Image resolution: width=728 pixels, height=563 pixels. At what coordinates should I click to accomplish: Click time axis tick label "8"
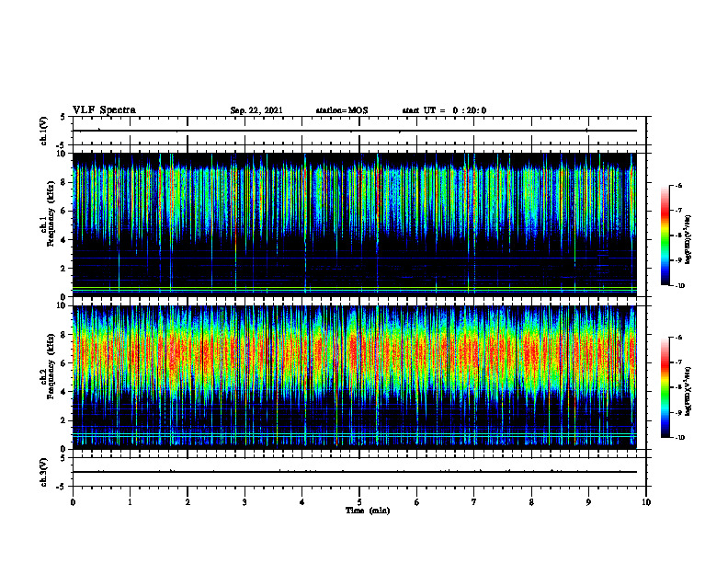[531, 502]
